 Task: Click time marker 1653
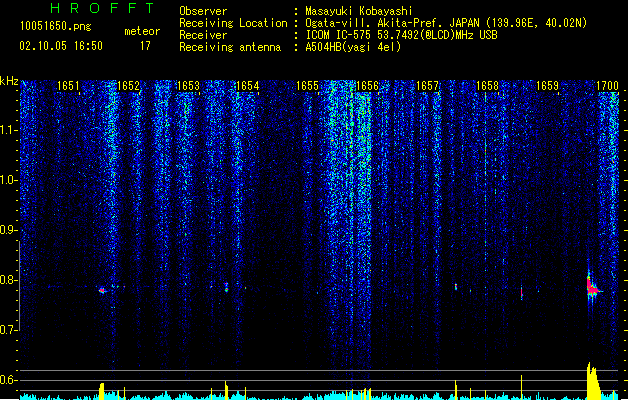tap(188, 86)
